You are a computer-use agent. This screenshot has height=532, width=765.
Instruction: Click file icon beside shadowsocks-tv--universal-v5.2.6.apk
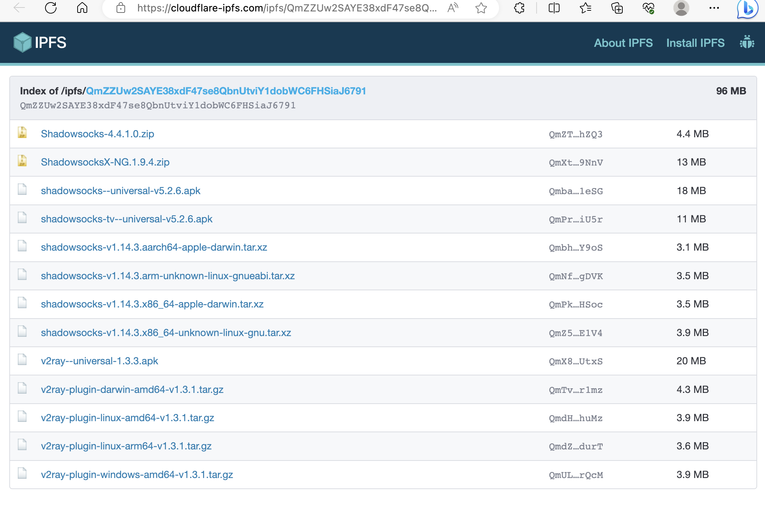(x=22, y=217)
